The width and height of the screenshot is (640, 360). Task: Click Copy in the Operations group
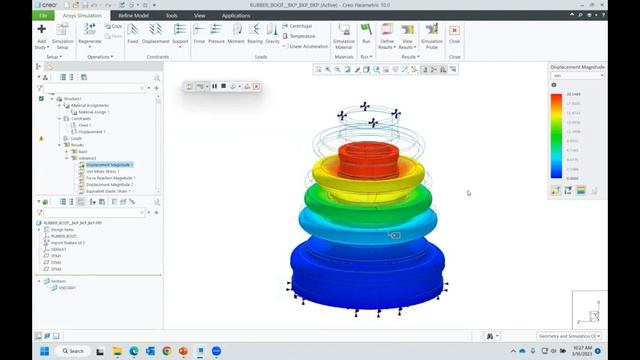pos(113,26)
